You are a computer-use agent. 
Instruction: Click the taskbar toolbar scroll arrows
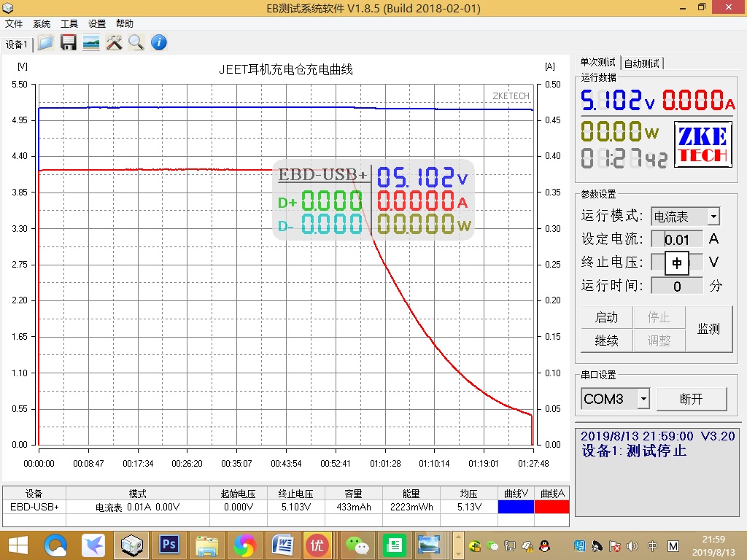coord(458,545)
